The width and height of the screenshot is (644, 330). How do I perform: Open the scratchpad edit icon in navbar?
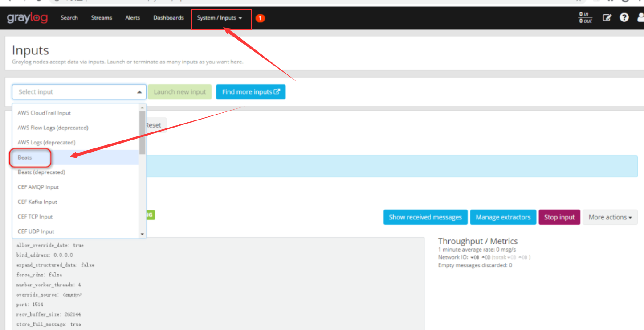[607, 18]
